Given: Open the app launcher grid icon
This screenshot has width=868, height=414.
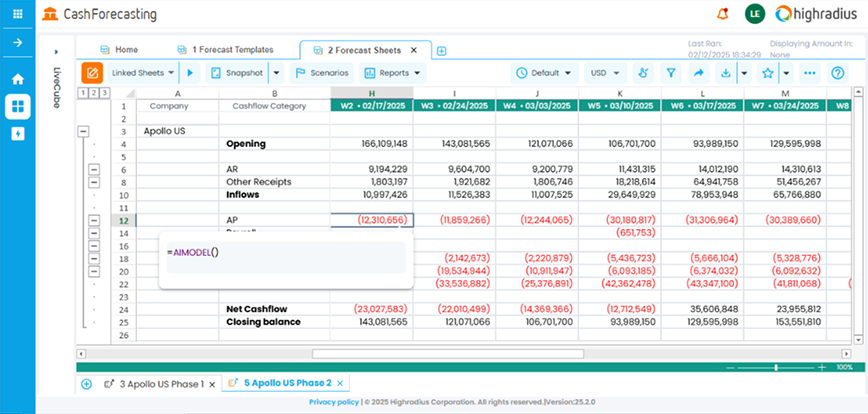Looking at the screenshot, I should 18,13.
